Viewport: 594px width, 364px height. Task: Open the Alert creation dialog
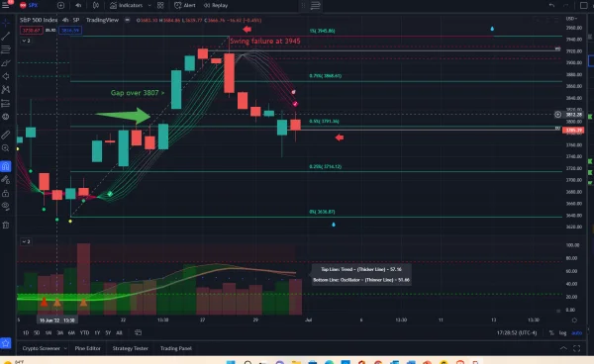pos(185,5)
